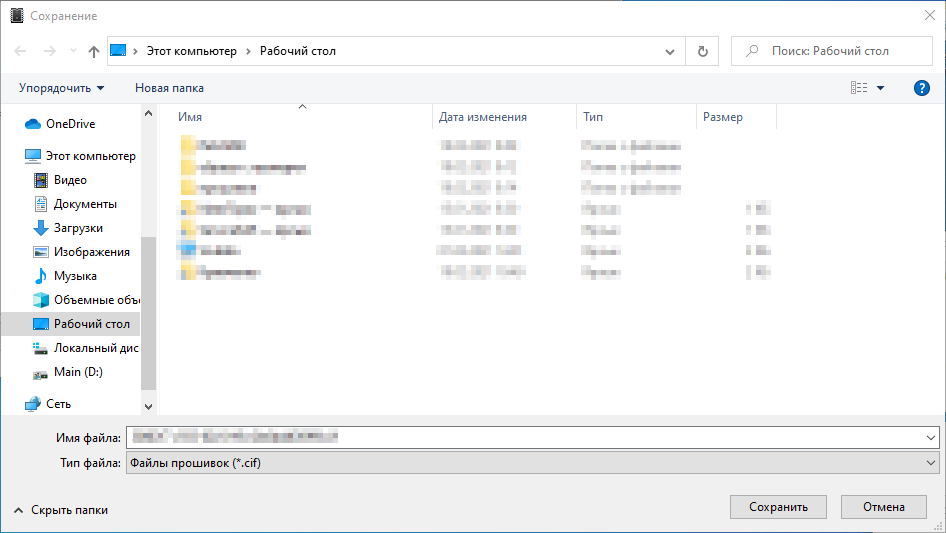Screen dimensions: 946x533
Task: Select Main (D:) drive
Action: pos(78,372)
